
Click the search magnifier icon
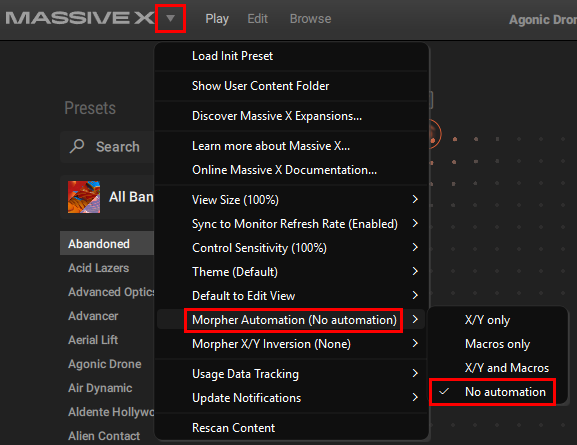click(x=77, y=146)
